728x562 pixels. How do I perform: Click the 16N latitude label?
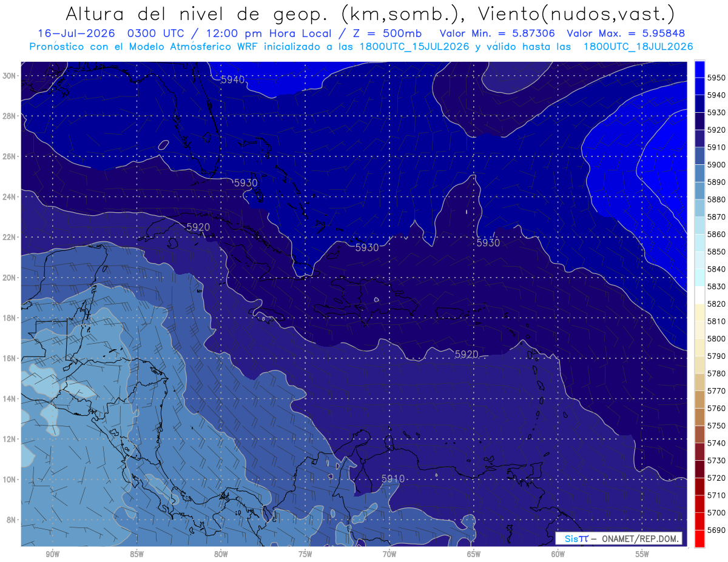(x=10, y=358)
